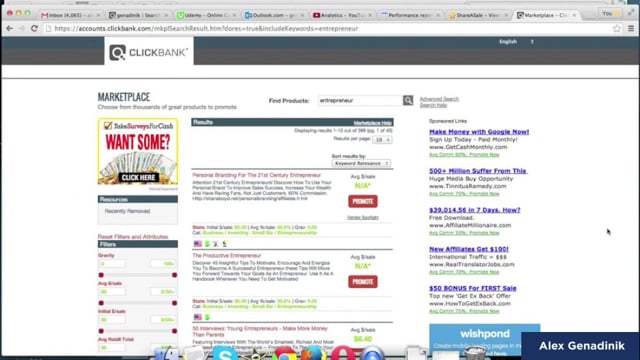This screenshot has width=640, height=360.
Task: Click the Initial $/sale slider right handle
Action: pos(174,331)
